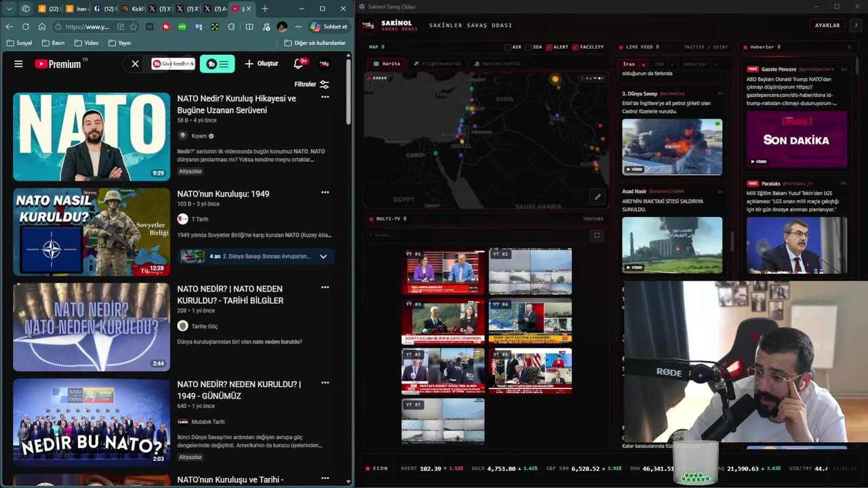Switch to the MarineTraffic tab
Image resolution: width=868 pixels, height=488 pixels.
tap(497, 64)
